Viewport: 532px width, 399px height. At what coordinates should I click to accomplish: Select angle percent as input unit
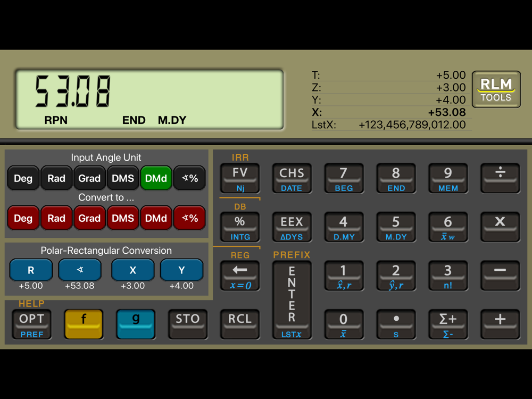[189, 178]
